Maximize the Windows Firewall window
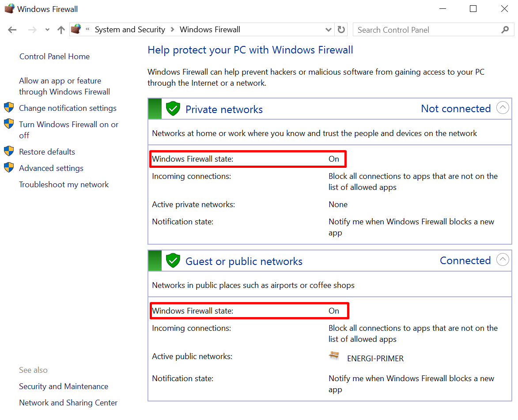Viewport: 518px width, 420px height. (x=473, y=8)
